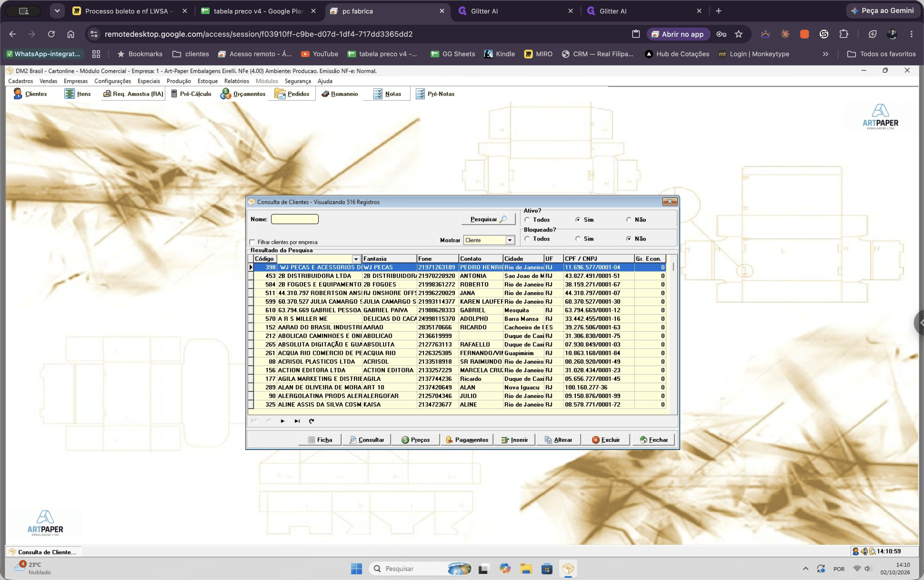
Task: Open the name column header dropdown arrow
Action: tap(356, 259)
